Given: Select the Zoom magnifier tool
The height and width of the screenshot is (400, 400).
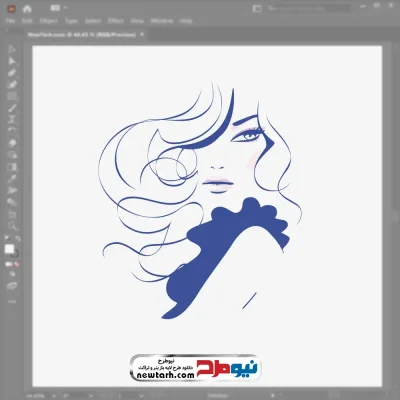Looking at the screenshot, I should 12,226.
